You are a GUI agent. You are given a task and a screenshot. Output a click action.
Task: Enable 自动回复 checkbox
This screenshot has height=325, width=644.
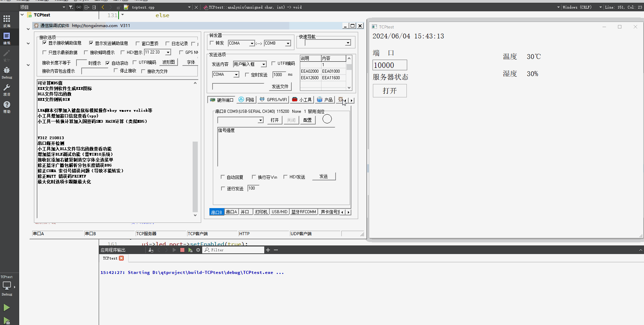[223, 177]
